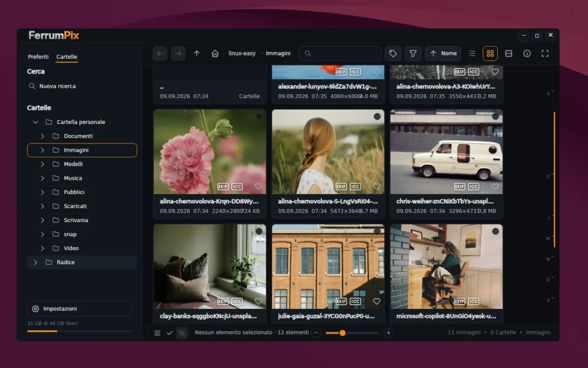This screenshot has height=368, width=588.
Task: Tick selection circle on clay-banks photo
Action: [259, 231]
